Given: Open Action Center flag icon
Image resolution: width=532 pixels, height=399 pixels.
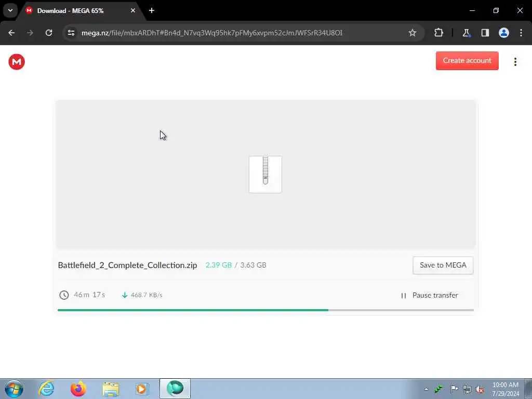Looking at the screenshot, I should [x=454, y=389].
